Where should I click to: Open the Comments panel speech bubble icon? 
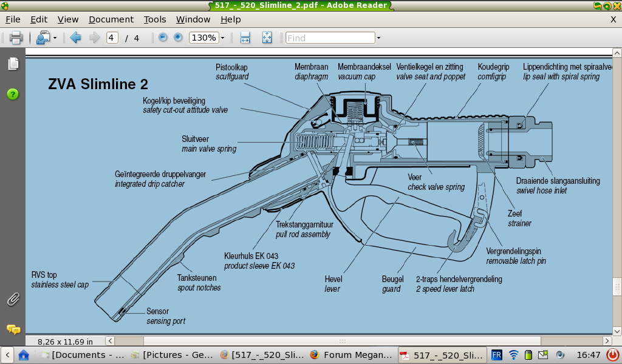tap(13, 329)
